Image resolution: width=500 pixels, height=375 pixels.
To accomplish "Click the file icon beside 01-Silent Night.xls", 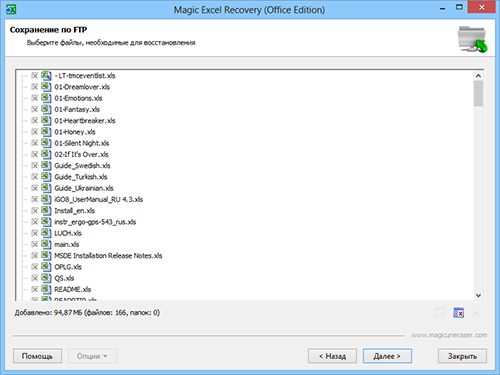I will tap(46, 143).
